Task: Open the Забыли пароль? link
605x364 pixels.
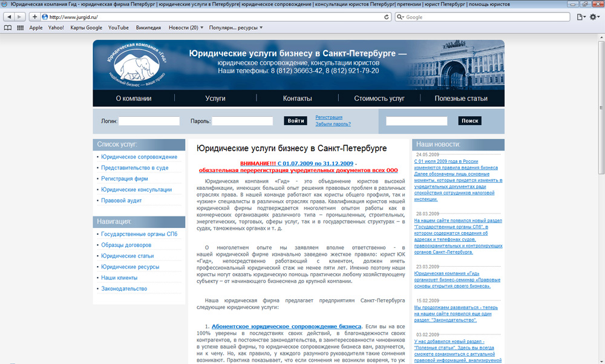Action: (333, 124)
